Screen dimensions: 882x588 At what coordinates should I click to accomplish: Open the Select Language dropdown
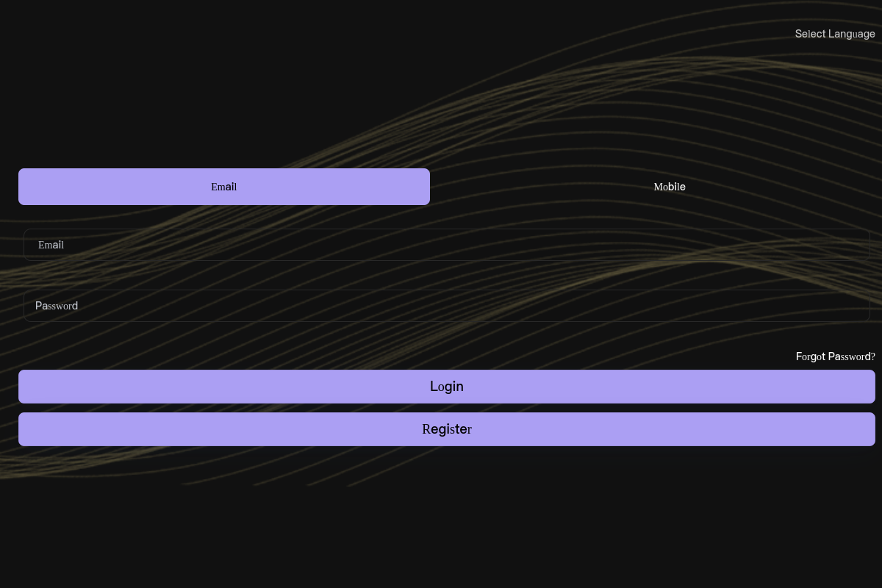[x=835, y=34]
